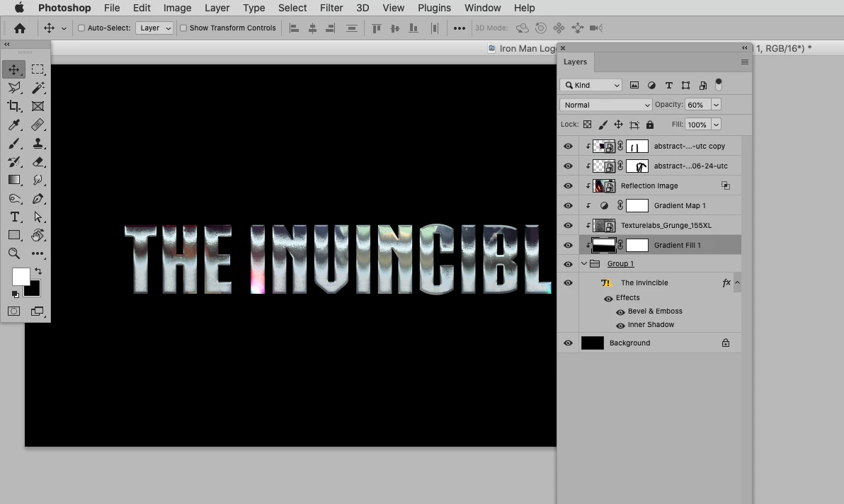The width and height of the screenshot is (844, 504).
Task: Collapse The Invincible layer effects list
Action: pos(737,282)
